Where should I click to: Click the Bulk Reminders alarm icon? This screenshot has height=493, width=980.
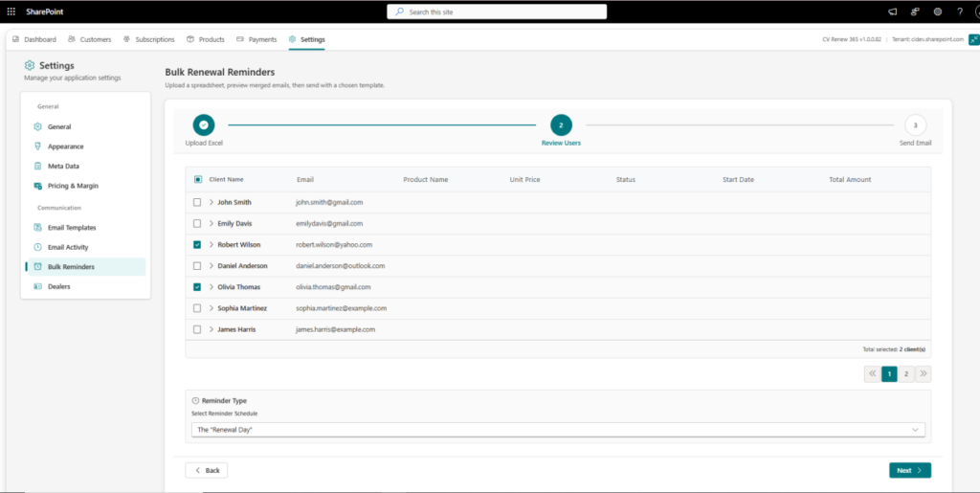tap(37, 267)
